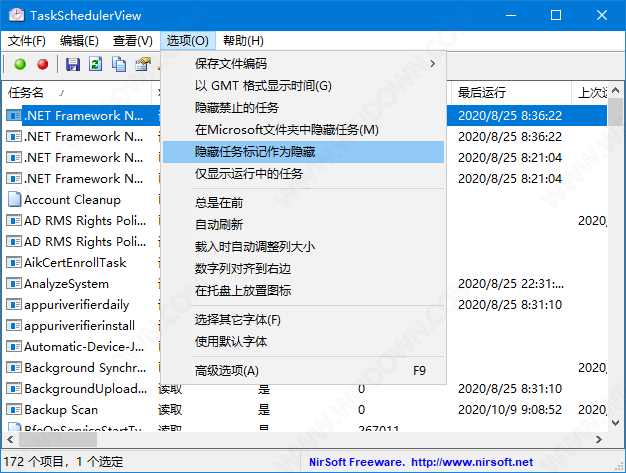This screenshot has height=473, width=626.
Task: Open the 文件(F) menu
Action: coord(27,41)
